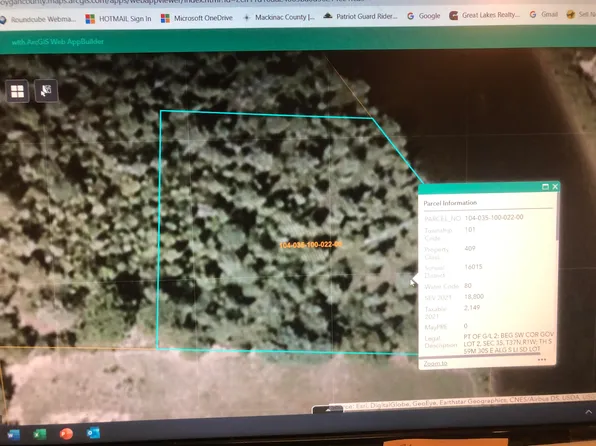Open the popup's three-dot more actions menu
The image size is (596, 446).
(x=542, y=360)
